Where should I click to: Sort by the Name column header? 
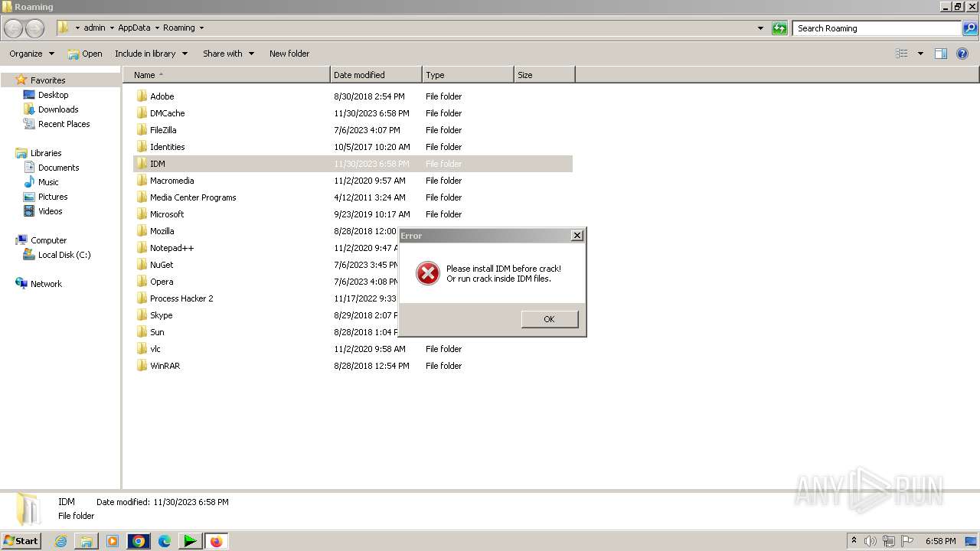(227, 75)
